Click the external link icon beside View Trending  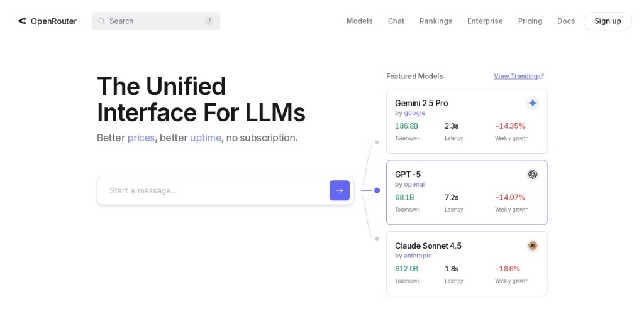coord(541,77)
